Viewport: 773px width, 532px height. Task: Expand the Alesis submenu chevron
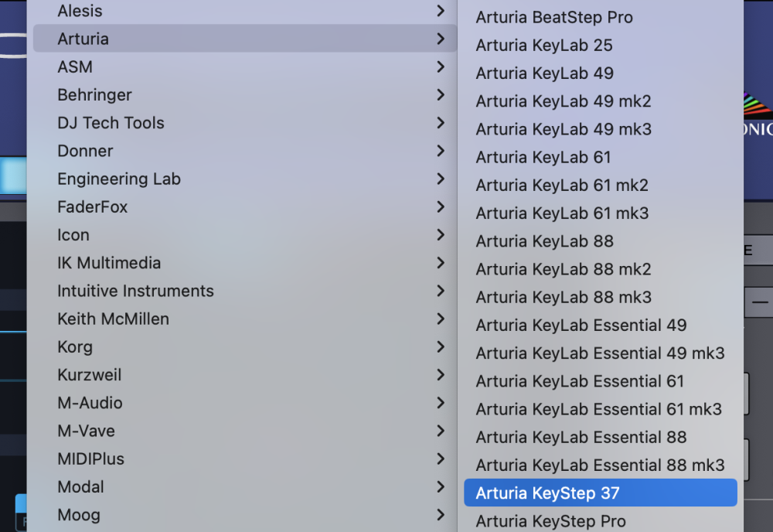[x=440, y=11]
